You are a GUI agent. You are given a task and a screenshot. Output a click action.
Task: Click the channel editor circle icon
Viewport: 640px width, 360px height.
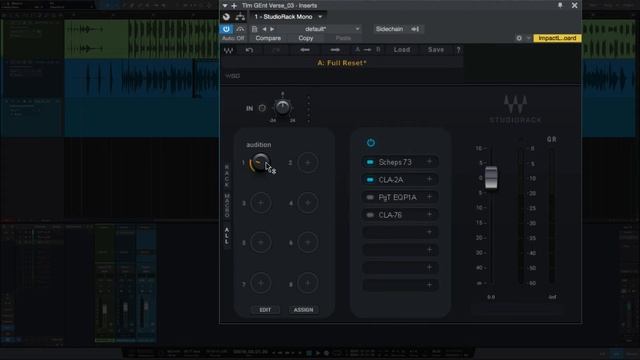click(226, 17)
